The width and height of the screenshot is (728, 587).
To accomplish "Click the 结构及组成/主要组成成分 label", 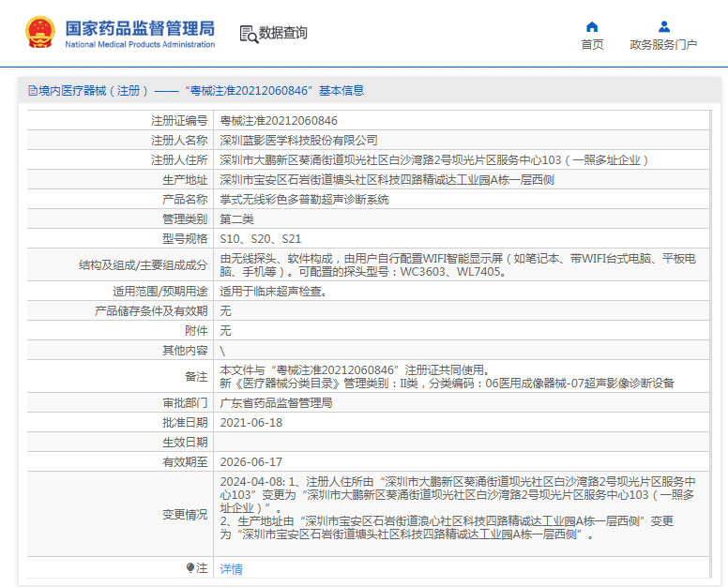I will 143,265.
